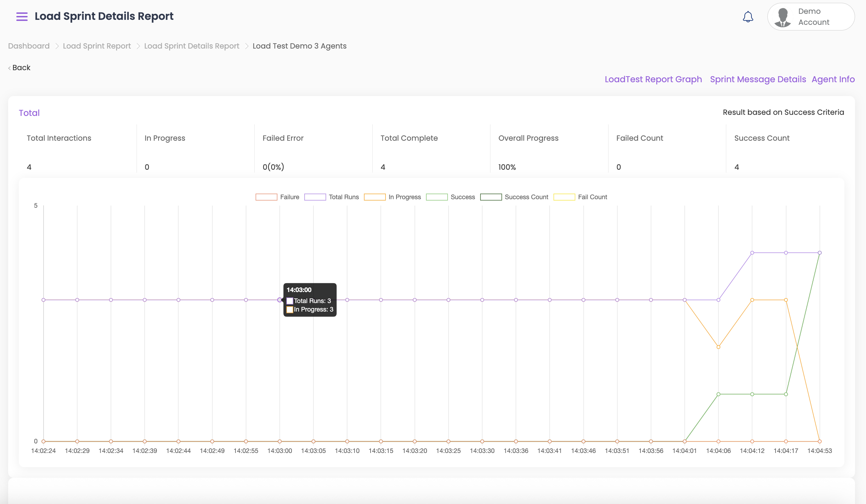Navigate to Load Sprint Report breadcrumb
The image size is (866, 504).
click(x=97, y=46)
